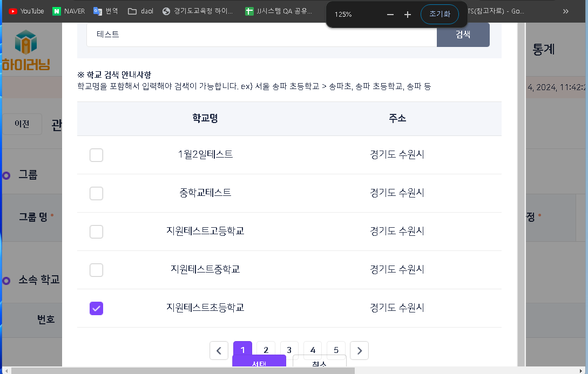The width and height of the screenshot is (588, 374).
Task: Uncheck the 지원테스트초등학교 checkbox
Action: 96,308
